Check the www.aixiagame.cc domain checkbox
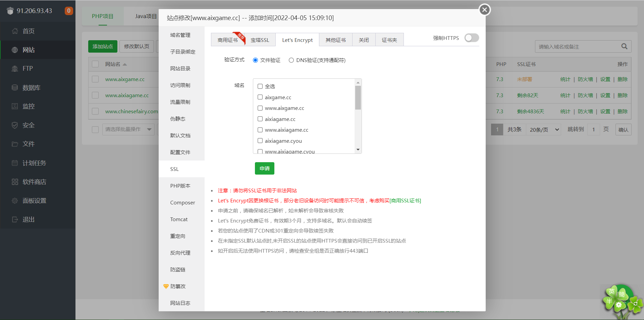The height and width of the screenshot is (320, 644). click(260, 130)
